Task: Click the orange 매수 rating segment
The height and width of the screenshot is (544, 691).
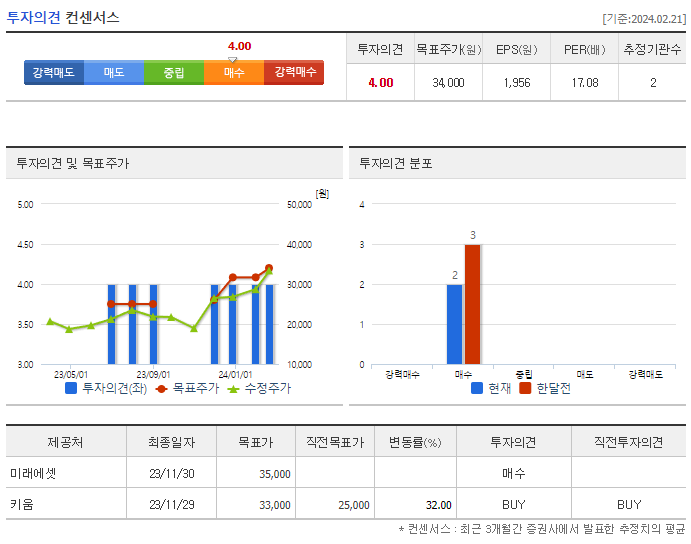Action: pos(234,72)
